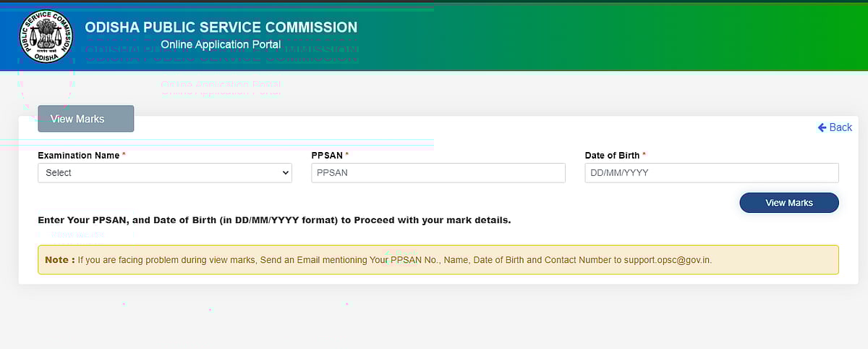Click the Enter Your PPSAN instruction text
Screen dimensions: 868x349
click(x=274, y=220)
